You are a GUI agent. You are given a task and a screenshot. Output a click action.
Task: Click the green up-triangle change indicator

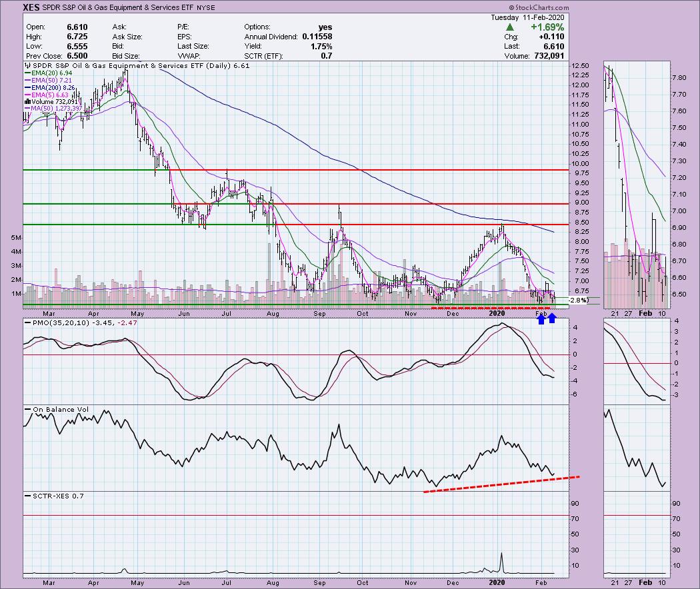[x=510, y=28]
